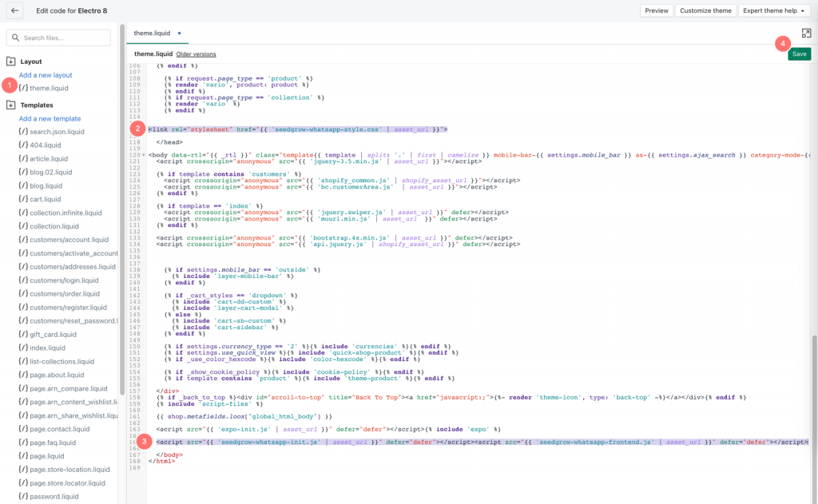Click inside the Search files field

tap(60, 37)
